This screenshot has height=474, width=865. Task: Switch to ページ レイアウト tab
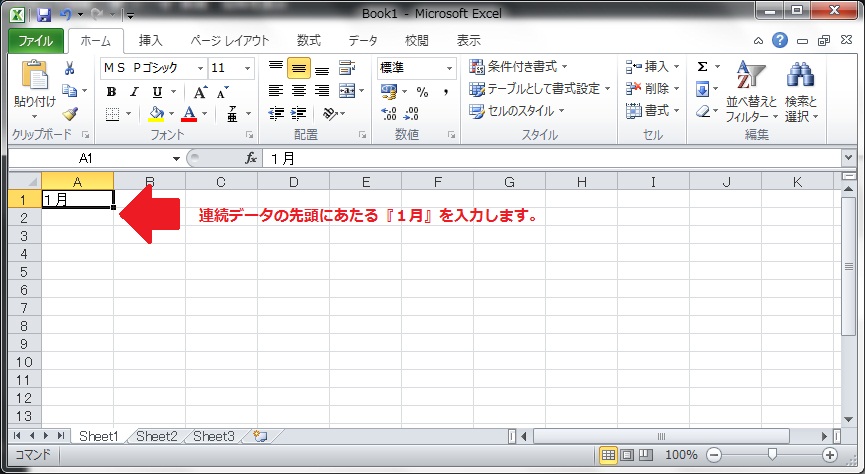[230, 41]
